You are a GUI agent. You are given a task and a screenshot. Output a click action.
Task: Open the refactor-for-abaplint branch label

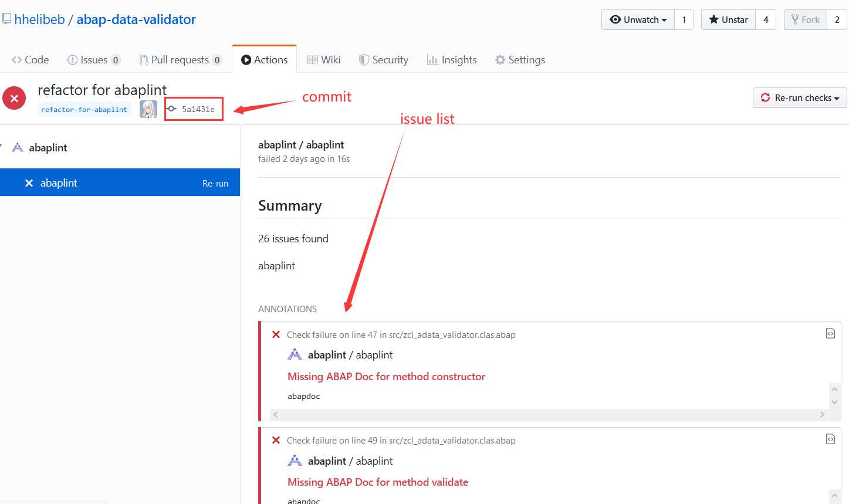84,109
